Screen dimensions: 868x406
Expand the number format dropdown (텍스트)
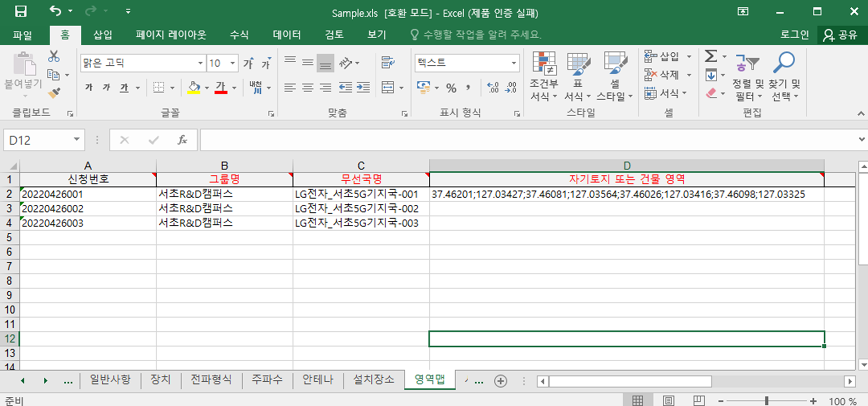pos(513,63)
